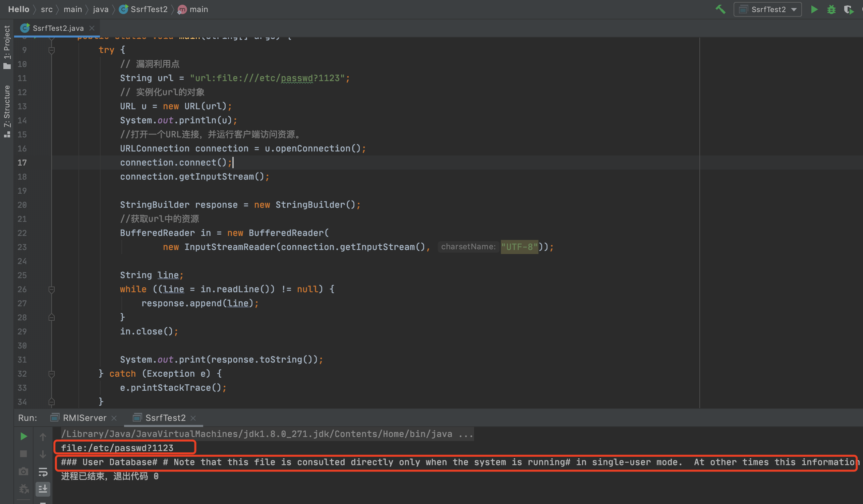Click the Build Project hammer icon
Screen dimensions: 863x504
(721, 9)
